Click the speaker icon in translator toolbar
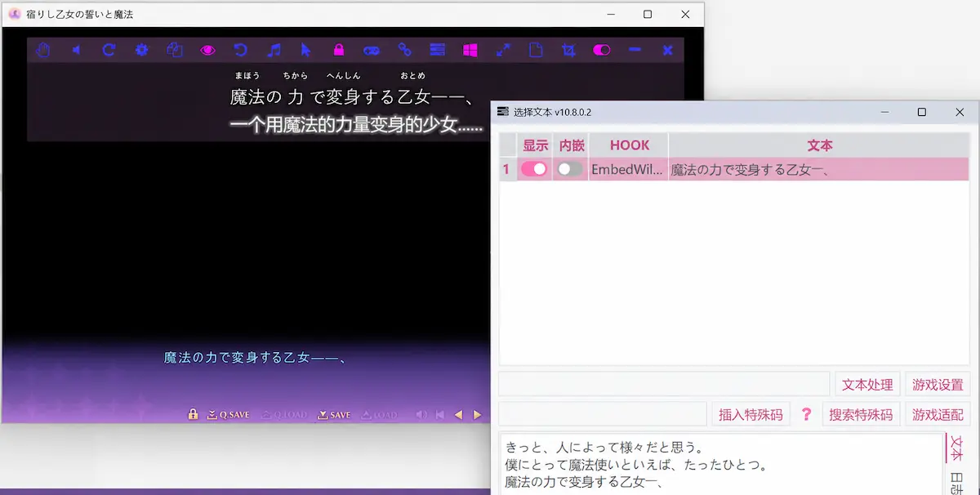This screenshot has height=495, width=980. (76, 51)
